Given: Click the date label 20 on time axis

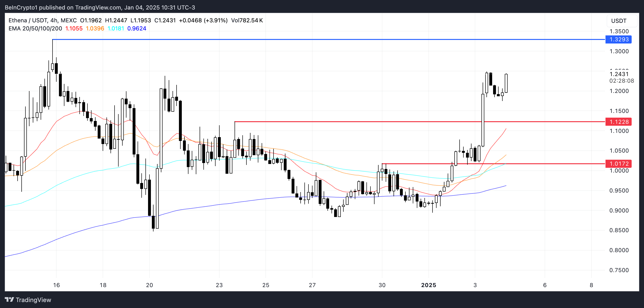Looking at the screenshot, I should (x=149, y=285).
